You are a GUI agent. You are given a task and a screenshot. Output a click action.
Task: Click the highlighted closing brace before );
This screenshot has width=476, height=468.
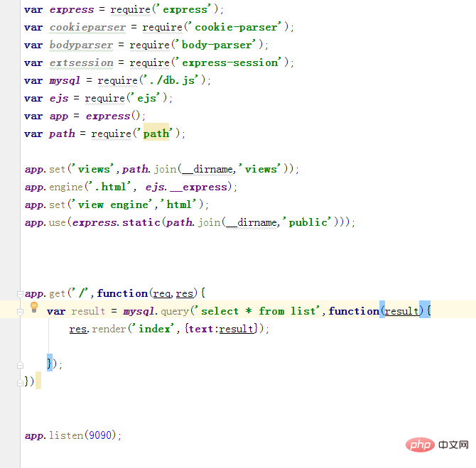tap(50, 363)
